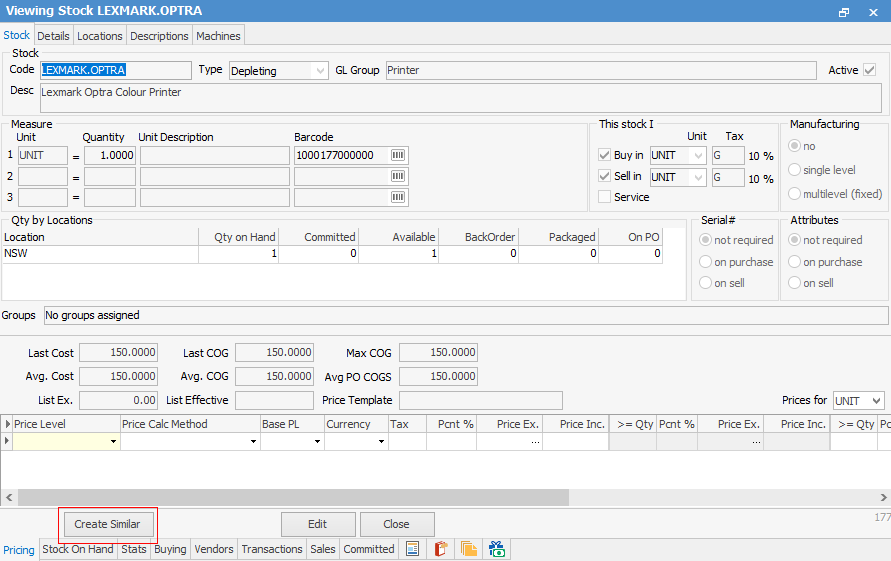Viewport: 891px width, 561px height.
Task: Toggle the Buy in checkbox
Action: pyautogui.click(x=604, y=155)
